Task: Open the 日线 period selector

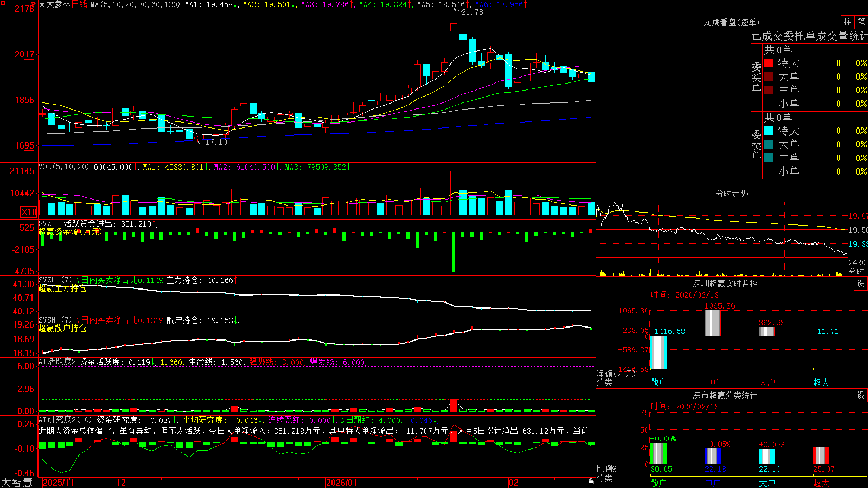Action: click(x=79, y=4)
